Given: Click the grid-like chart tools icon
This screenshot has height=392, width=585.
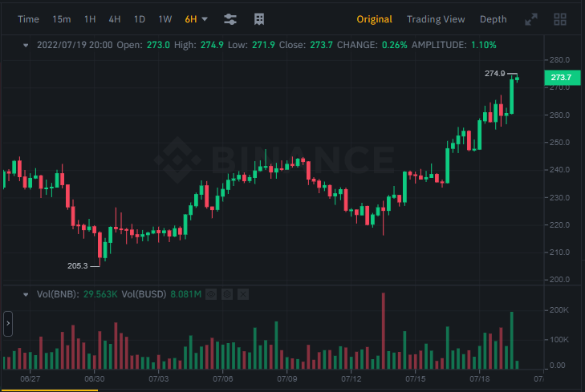Looking at the screenshot, I should (259, 19).
